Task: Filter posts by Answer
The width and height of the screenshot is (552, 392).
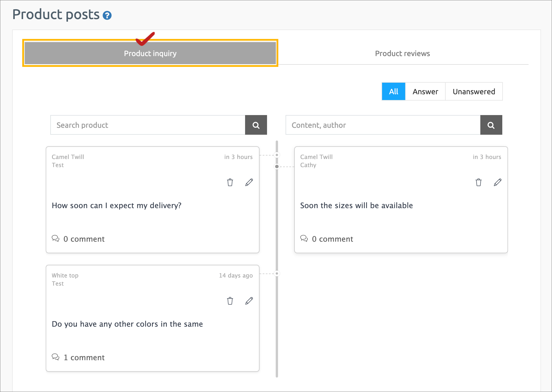Action: tap(425, 92)
